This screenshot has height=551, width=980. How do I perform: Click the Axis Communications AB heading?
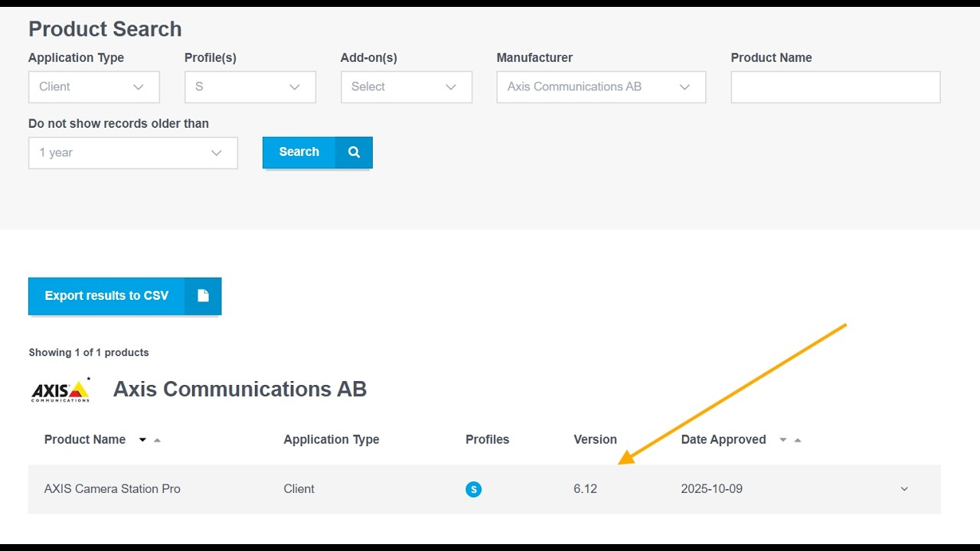pos(240,389)
